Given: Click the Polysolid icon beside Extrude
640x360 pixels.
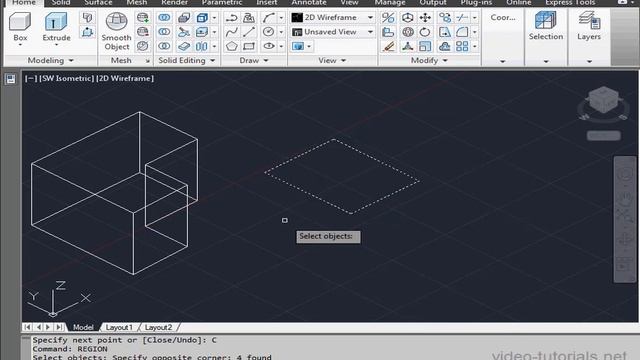Looking at the screenshot, I should (87, 18).
